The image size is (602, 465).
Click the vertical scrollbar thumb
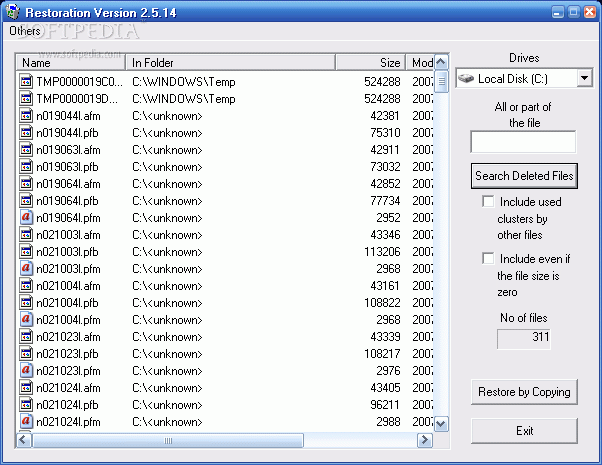[441, 81]
